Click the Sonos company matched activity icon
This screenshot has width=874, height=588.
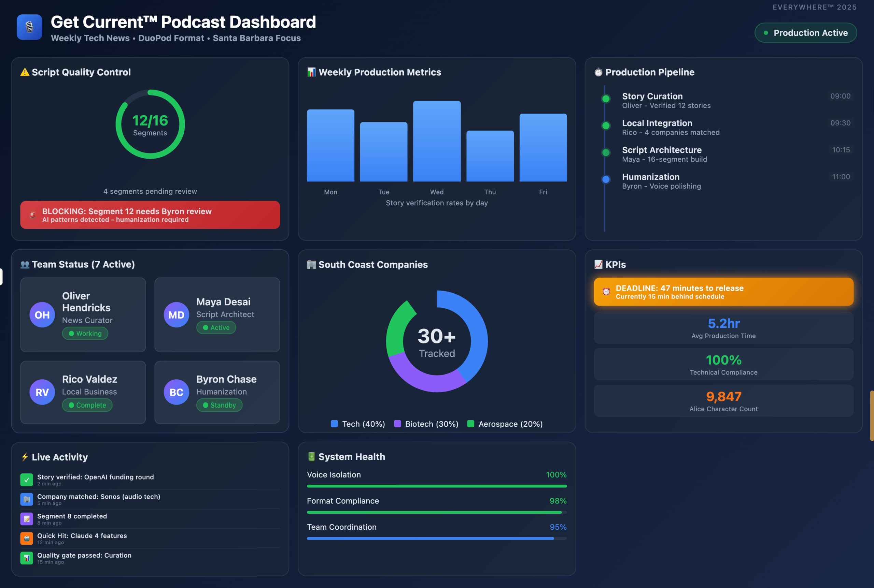[x=27, y=499]
